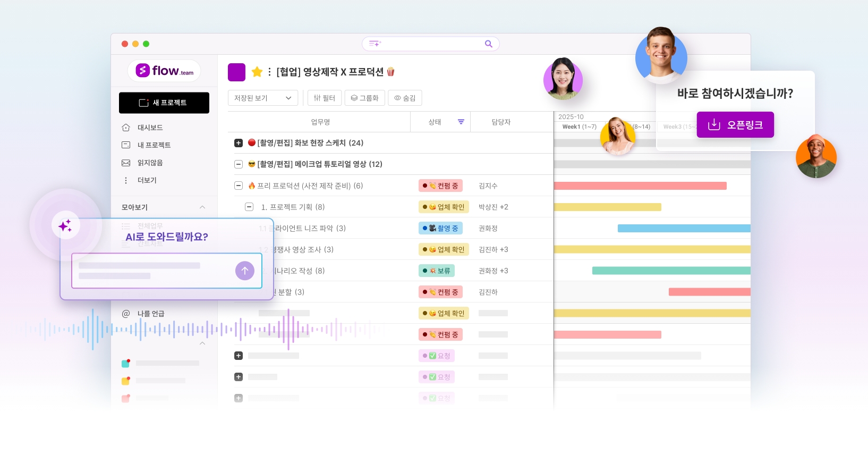The height and width of the screenshot is (454, 868).
Task: Open status 촬영 중 for 클라이언트 니즈 파악
Action: tap(440, 228)
